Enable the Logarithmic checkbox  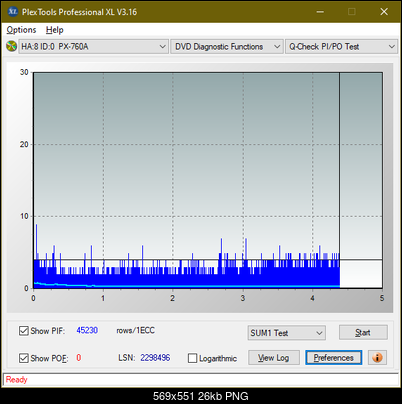coord(192,358)
